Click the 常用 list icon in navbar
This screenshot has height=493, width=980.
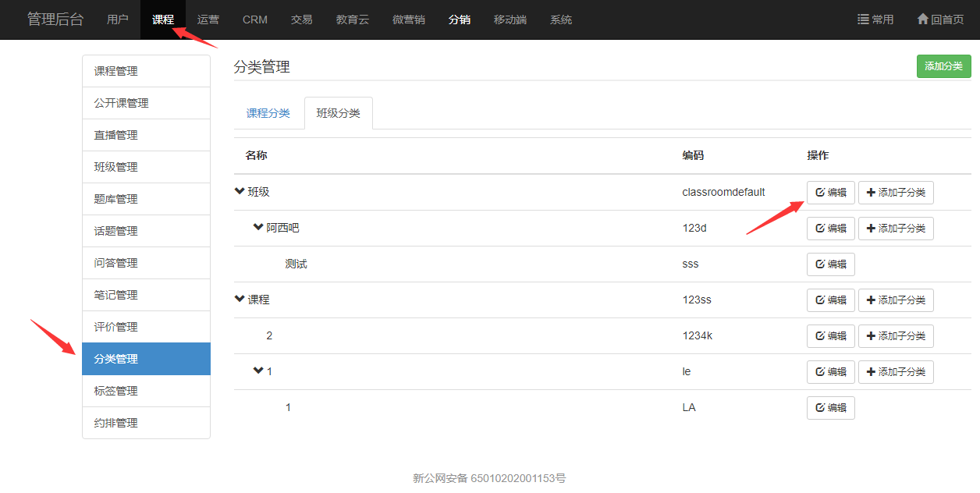pos(863,20)
